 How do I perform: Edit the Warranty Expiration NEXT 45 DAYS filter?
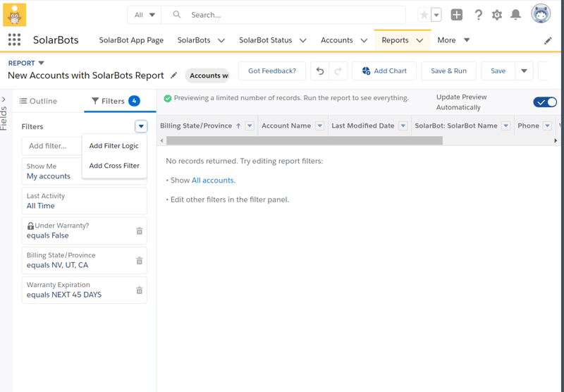point(84,290)
